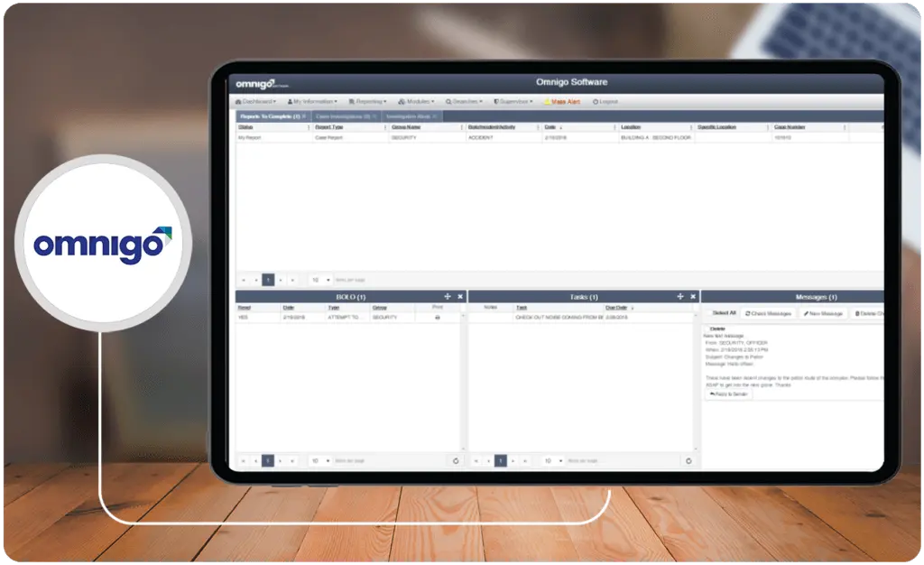Select page 1 in BOLO pager

[x=267, y=460]
